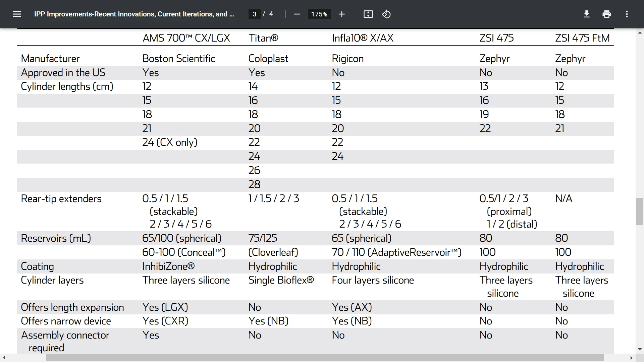Viewport: 644px width, 362px height.
Task: Click the scroll right arrow
Action: 632,358
